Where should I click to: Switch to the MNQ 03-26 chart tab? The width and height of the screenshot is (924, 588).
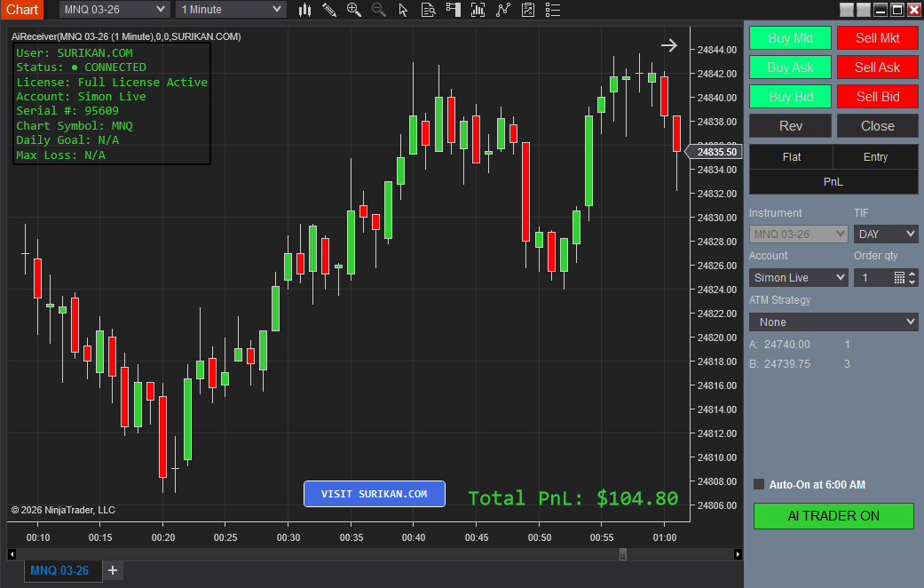(x=61, y=570)
